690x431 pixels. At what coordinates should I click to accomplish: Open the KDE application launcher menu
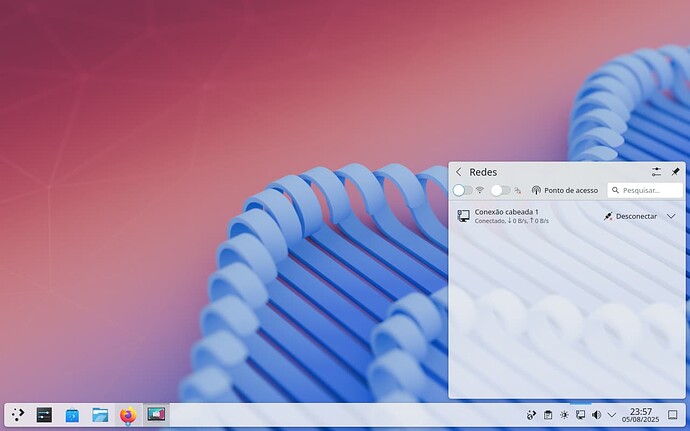click(x=17, y=414)
